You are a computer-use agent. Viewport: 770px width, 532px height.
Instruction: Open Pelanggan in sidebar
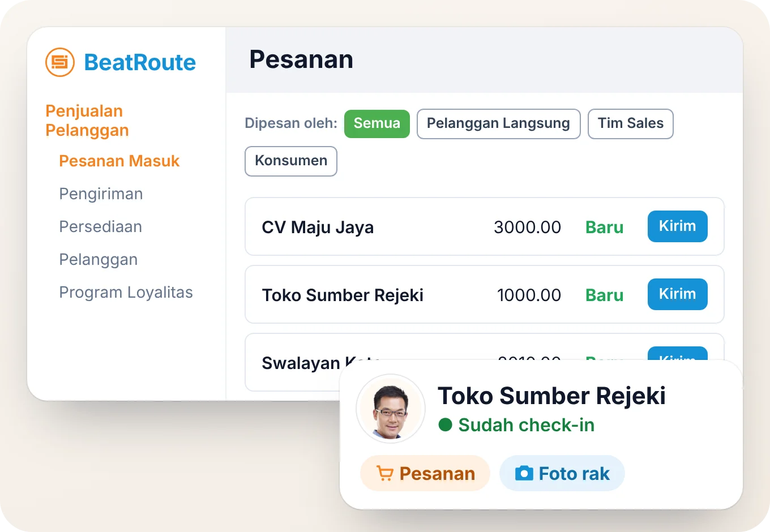[x=99, y=260]
